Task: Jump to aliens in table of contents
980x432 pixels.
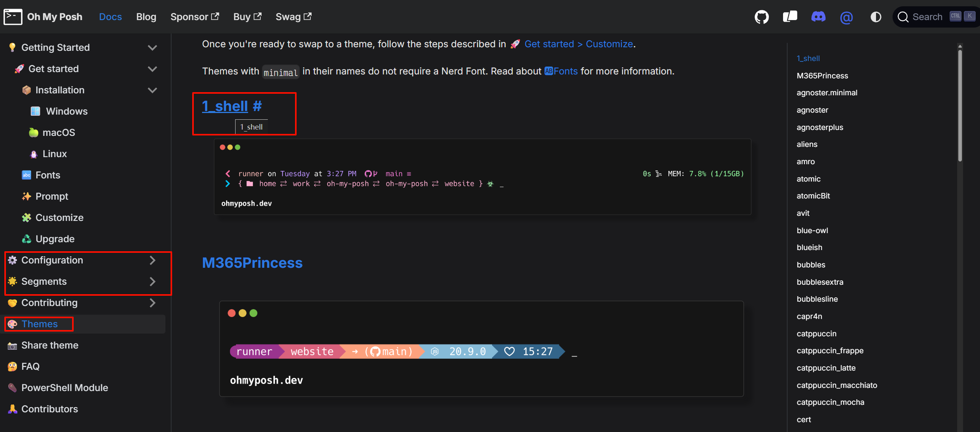Action: [807, 144]
